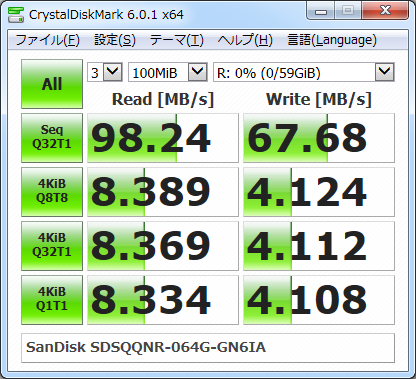Open the テーマ(T) menu
Image resolution: width=416 pixels, height=379 pixels.
[x=177, y=40]
